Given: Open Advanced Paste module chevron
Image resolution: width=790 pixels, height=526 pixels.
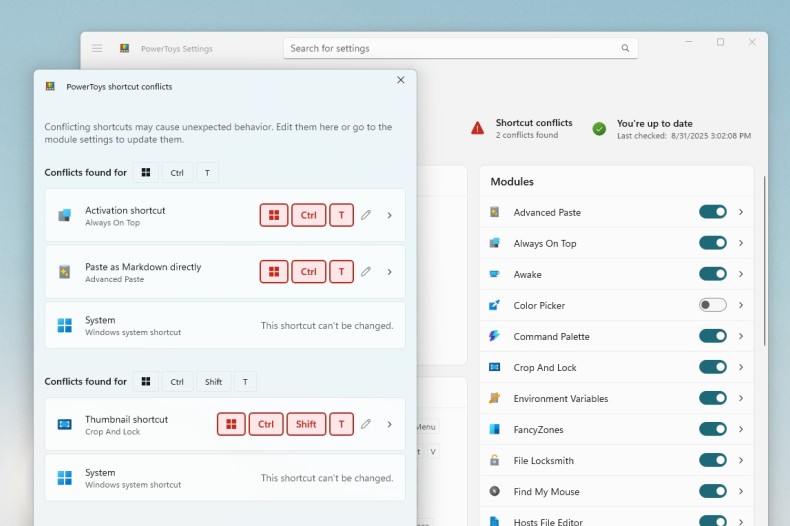Looking at the screenshot, I should (741, 212).
